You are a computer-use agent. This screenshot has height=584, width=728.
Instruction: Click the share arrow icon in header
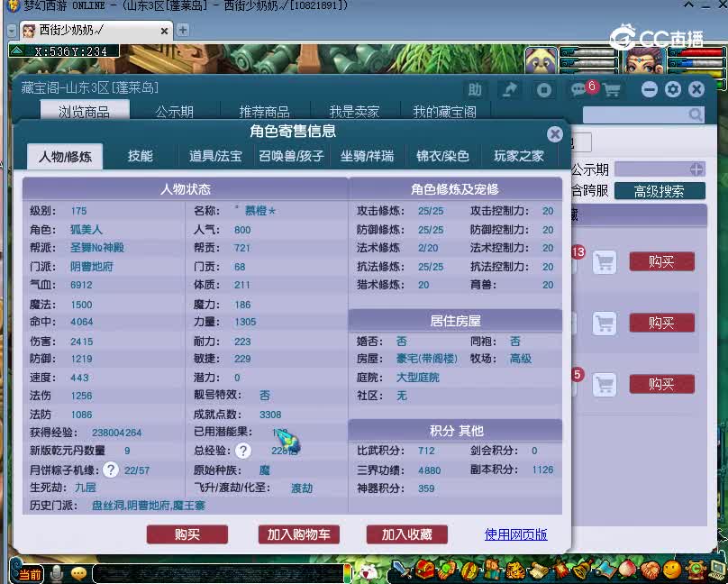tap(509, 89)
